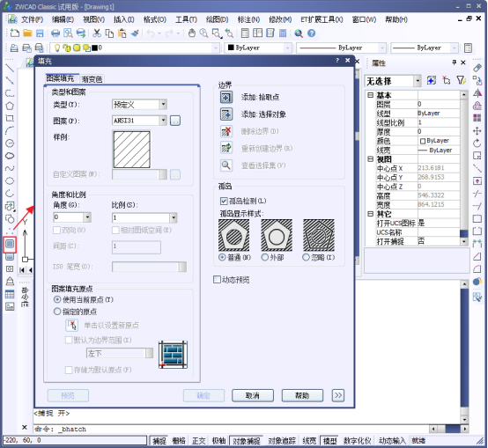This screenshot has width=488, height=448.
Task: Select the Line drawing tool
Action: (x=10, y=68)
